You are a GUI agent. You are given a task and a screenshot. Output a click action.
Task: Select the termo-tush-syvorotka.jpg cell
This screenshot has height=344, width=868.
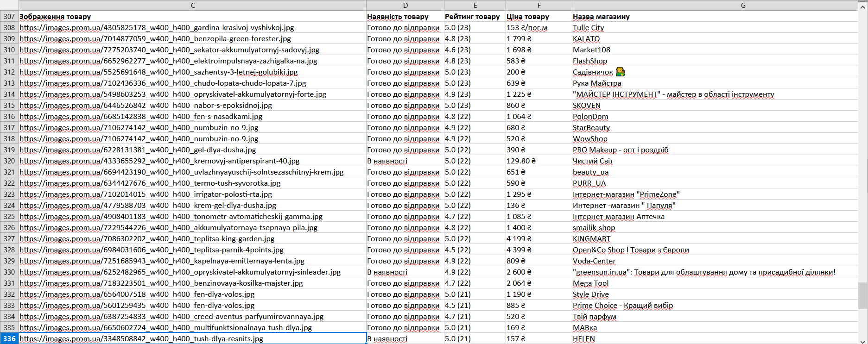pos(192,183)
